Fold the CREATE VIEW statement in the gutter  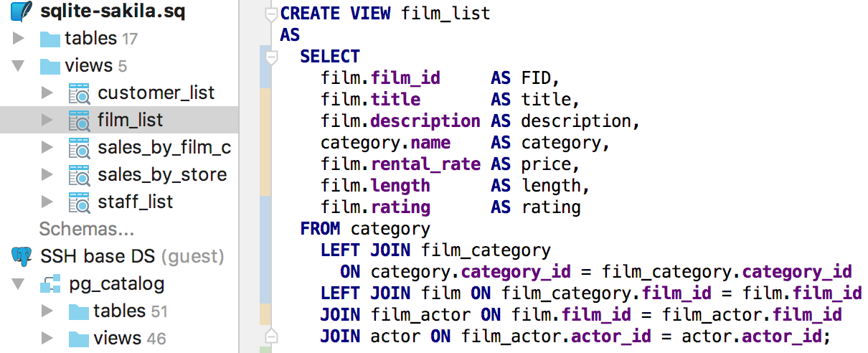(x=271, y=14)
